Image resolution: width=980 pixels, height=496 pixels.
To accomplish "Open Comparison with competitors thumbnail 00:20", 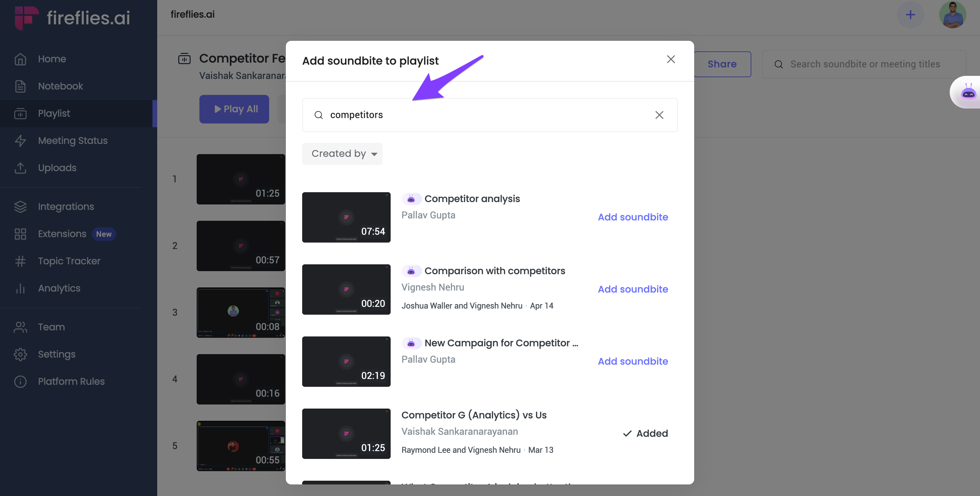I will click(346, 290).
